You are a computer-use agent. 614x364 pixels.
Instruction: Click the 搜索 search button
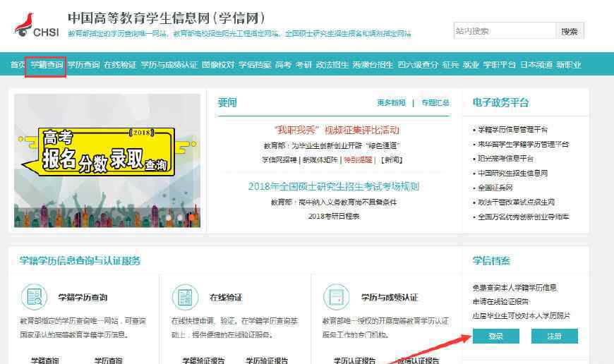(570, 31)
